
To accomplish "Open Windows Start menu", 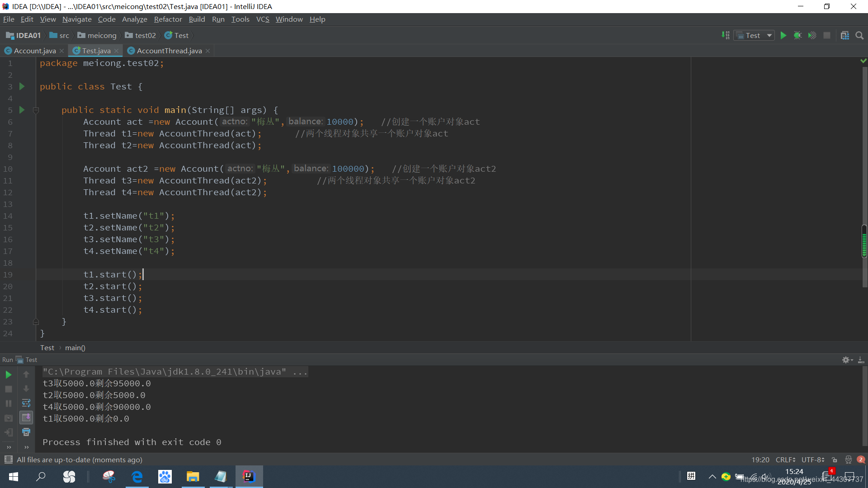I will (x=14, y=477).
